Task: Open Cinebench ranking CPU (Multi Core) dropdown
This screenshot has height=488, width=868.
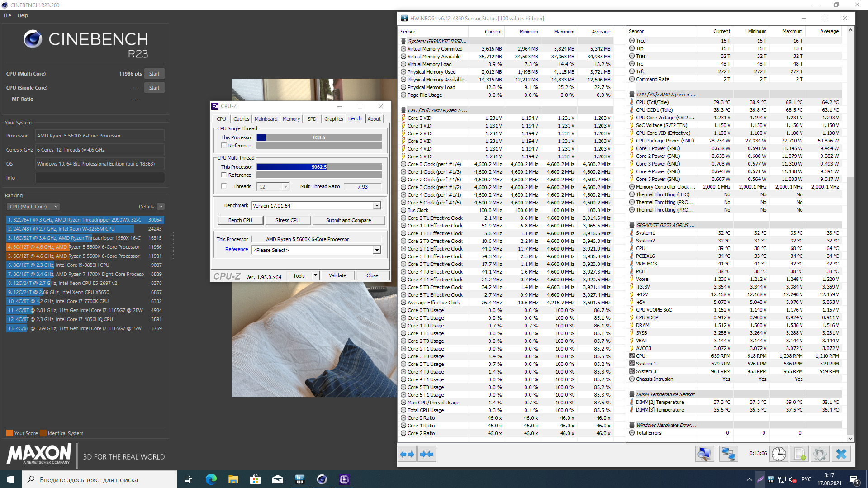Action: pyautogui.click(x=33, y=207)
